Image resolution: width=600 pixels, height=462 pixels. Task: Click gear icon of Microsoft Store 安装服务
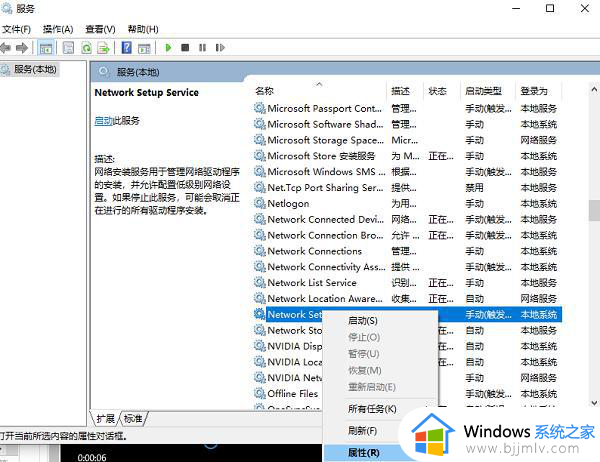pyautogui.click(x=259, y=156)
